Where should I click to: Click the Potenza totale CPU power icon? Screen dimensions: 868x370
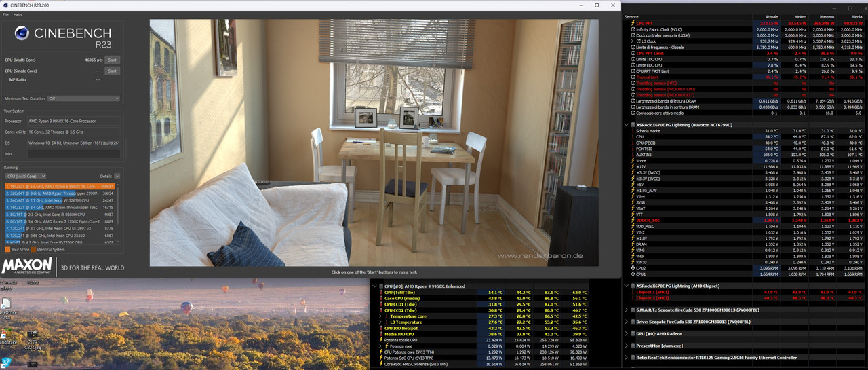380,340
